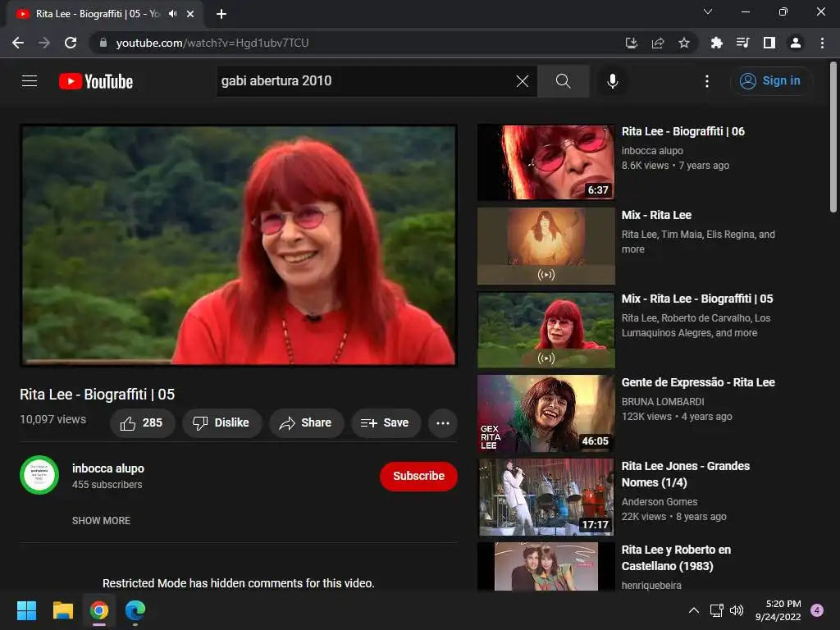Go forward in browser history

44,43
